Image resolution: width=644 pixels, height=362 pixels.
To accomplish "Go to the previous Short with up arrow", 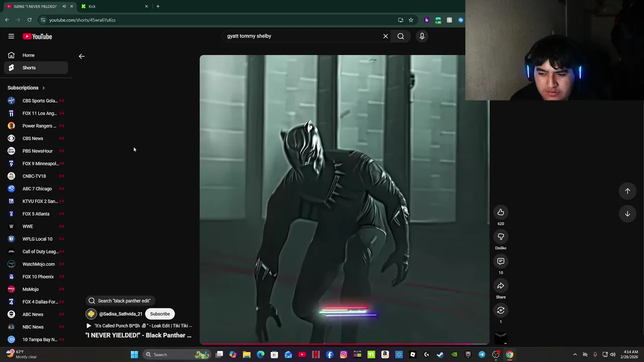I will [627, 191].
